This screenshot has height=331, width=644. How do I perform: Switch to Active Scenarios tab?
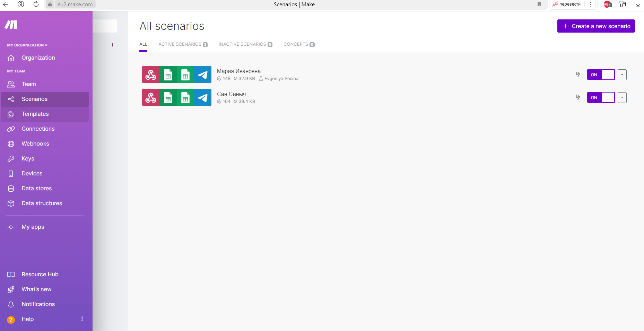(x=183, y=44)
